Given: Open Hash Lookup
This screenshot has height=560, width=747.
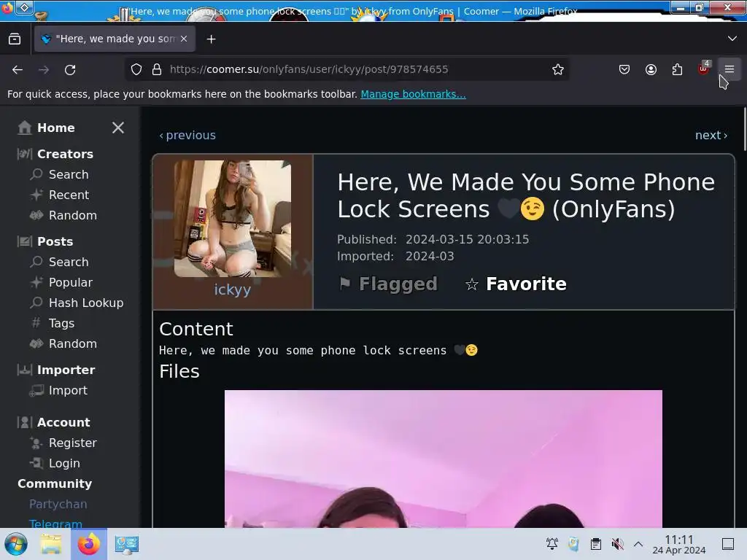Looking at the screenshot, I should click(86, 303).
